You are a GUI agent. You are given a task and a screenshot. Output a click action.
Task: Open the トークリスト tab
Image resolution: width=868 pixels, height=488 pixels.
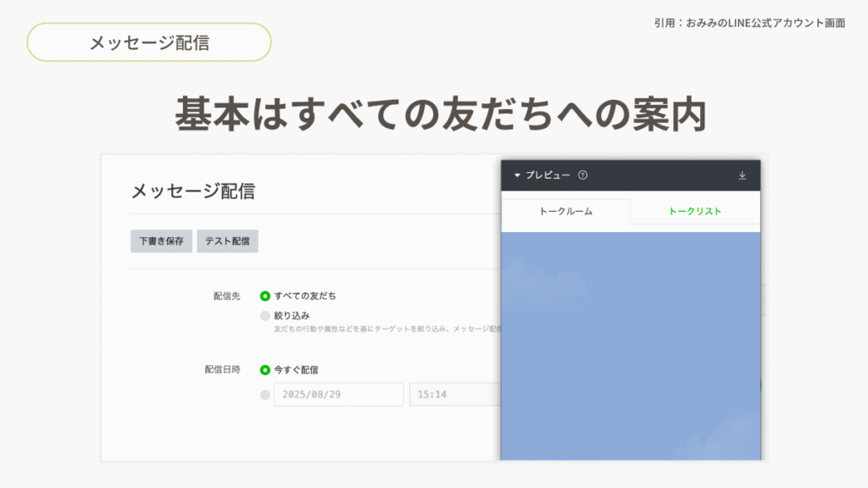coord(695,211)
